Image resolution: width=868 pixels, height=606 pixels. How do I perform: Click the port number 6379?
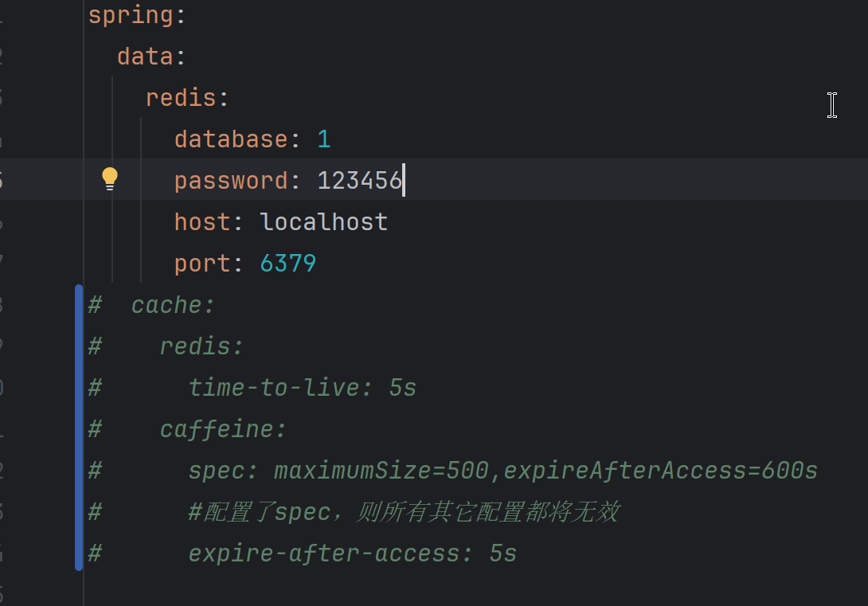point(287,264)
